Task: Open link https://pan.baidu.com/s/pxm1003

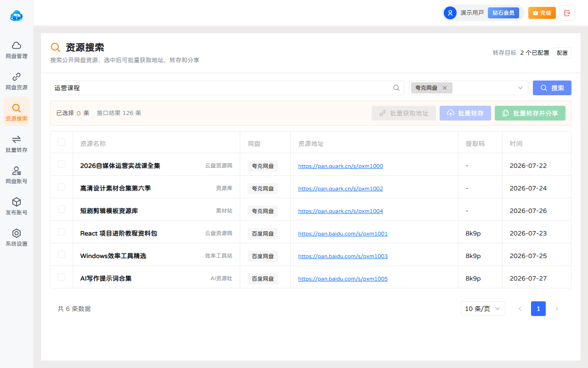Action: point(343,256)
